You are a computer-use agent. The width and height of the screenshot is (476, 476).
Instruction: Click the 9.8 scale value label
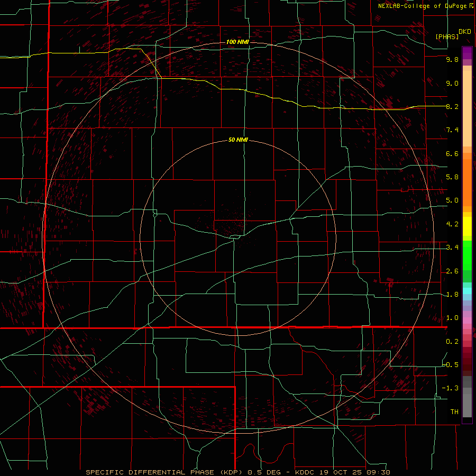(x=452, y=60)
